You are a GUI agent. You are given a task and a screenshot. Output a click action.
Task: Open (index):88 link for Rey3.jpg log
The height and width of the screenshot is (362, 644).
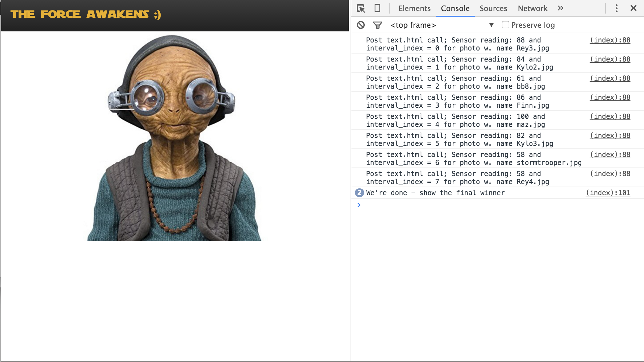(x=610, y=40)
